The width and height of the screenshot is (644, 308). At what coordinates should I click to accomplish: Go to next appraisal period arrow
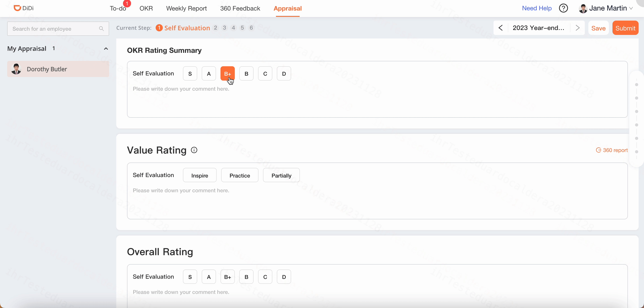578,28
